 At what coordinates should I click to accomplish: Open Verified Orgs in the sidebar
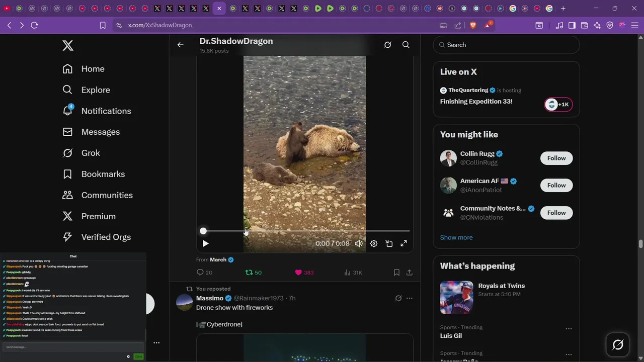point(97,237)
